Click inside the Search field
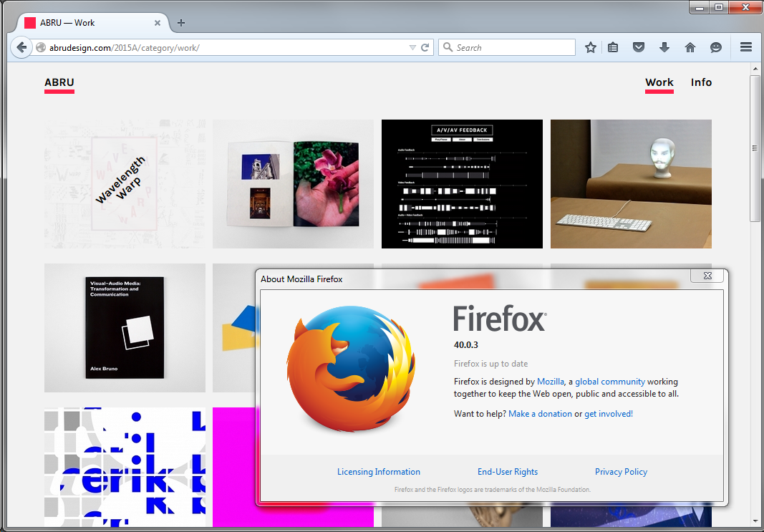The width and height of the screenshot is (764, 532). [508, 47]
